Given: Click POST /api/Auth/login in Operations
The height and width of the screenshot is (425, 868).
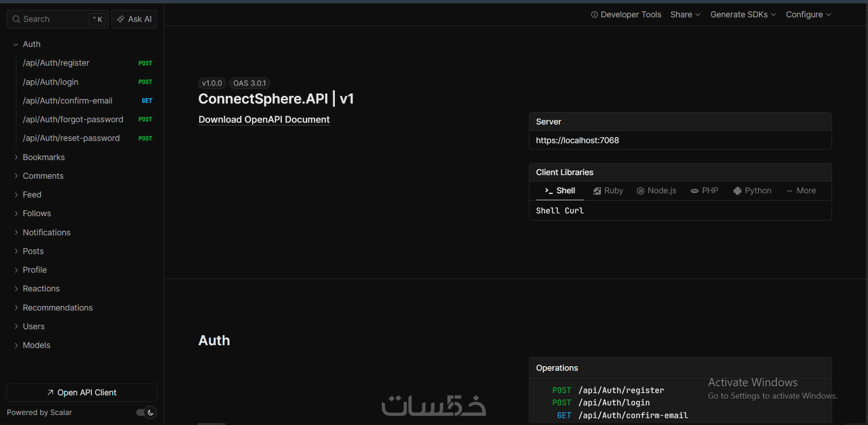Looking at the screenshot, I should click(601, 403).
